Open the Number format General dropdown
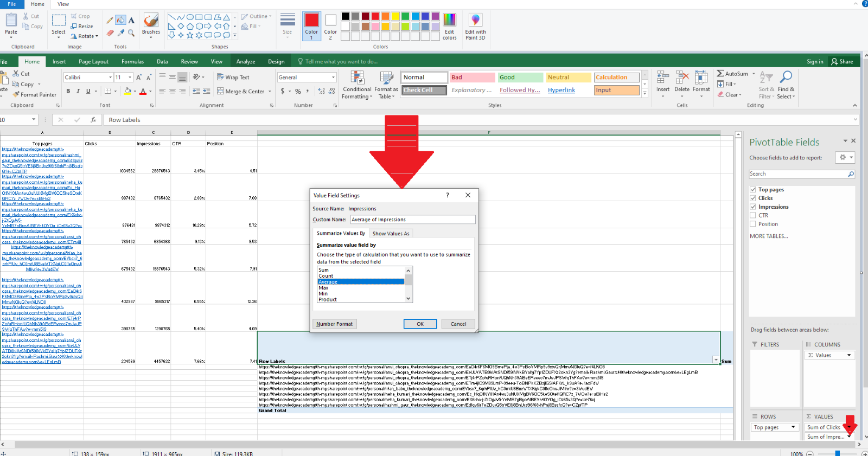868x456 pixels. click(x=334, y=78)
